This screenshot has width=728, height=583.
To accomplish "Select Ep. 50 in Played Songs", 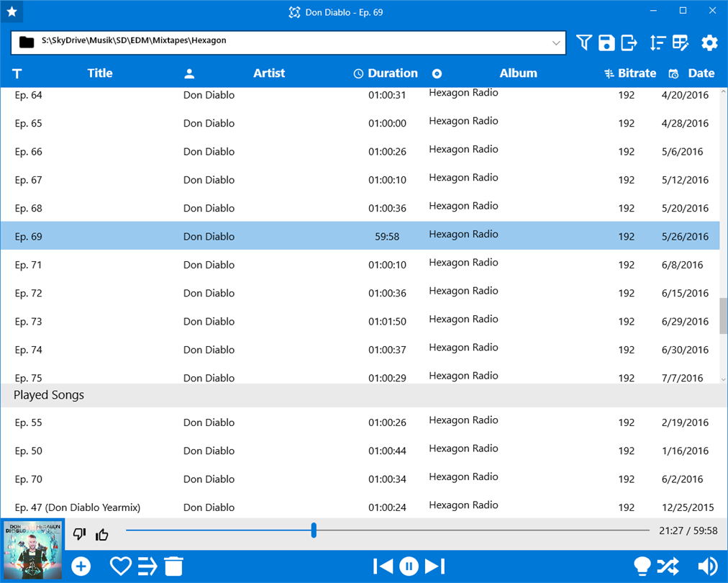I will [363, 451].
